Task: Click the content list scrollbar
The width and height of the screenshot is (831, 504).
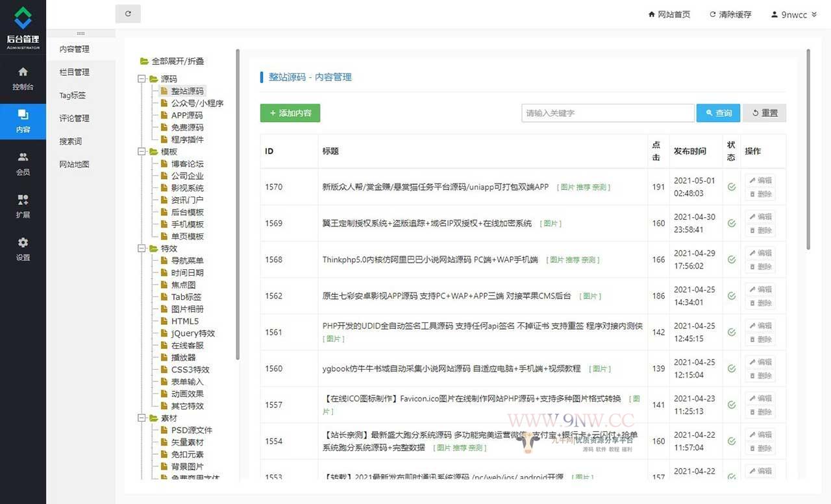Action: click(808, 149)
